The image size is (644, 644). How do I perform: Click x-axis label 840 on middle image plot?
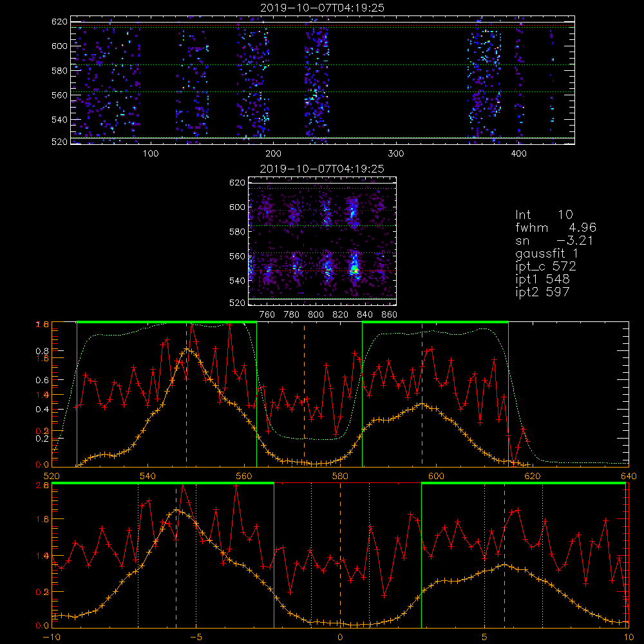(x=365, y=315)
